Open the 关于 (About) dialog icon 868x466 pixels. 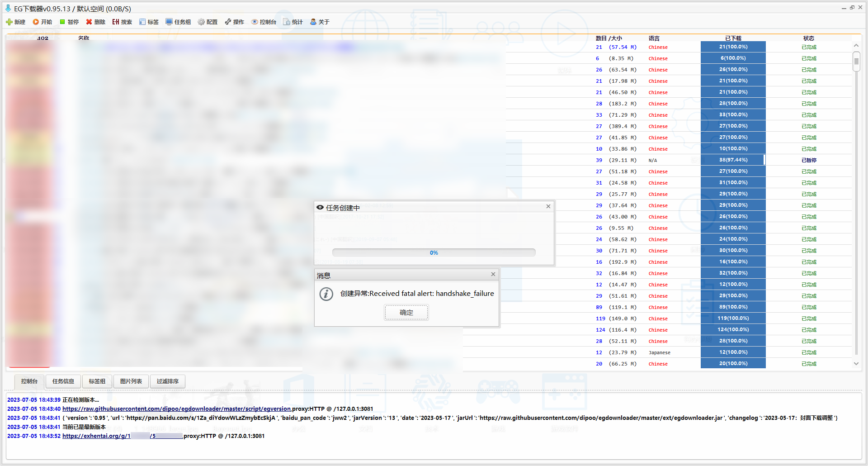tap(320, 21)
